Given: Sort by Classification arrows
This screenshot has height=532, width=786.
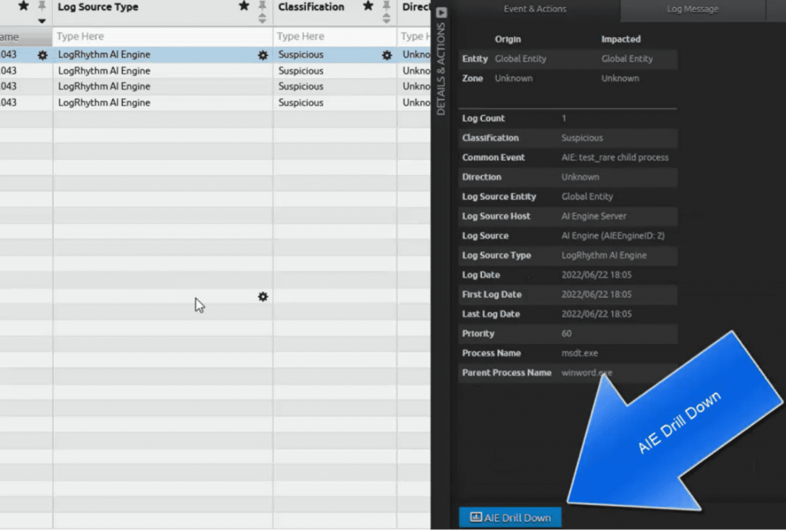Looking at the screenshot, I should pyautogui.click(x=386, y=19).
